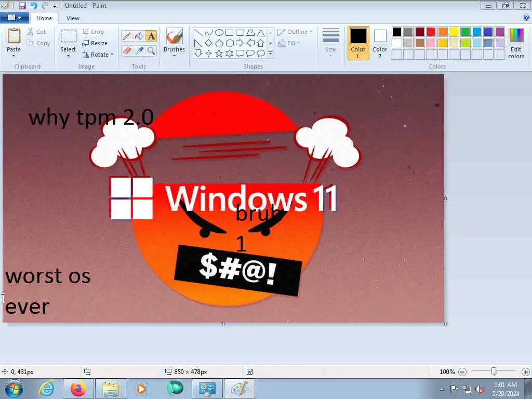
Task: Click the zoom in plus button
Action: [x=526, y=372]
